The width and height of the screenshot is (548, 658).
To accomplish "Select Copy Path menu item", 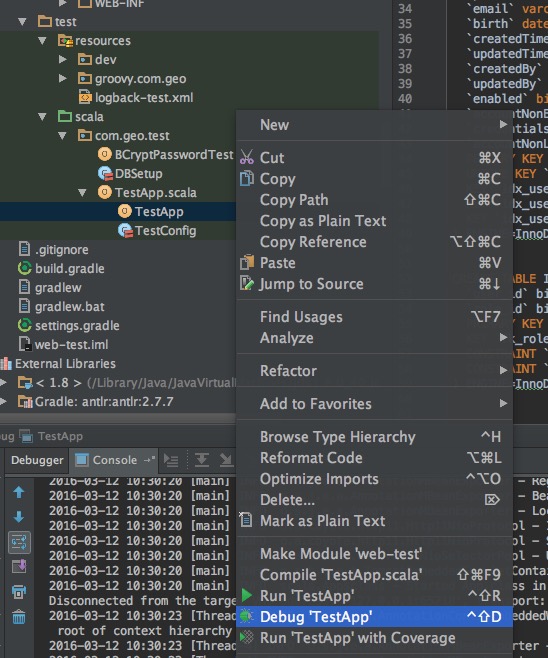I will (x=374, y=200).
